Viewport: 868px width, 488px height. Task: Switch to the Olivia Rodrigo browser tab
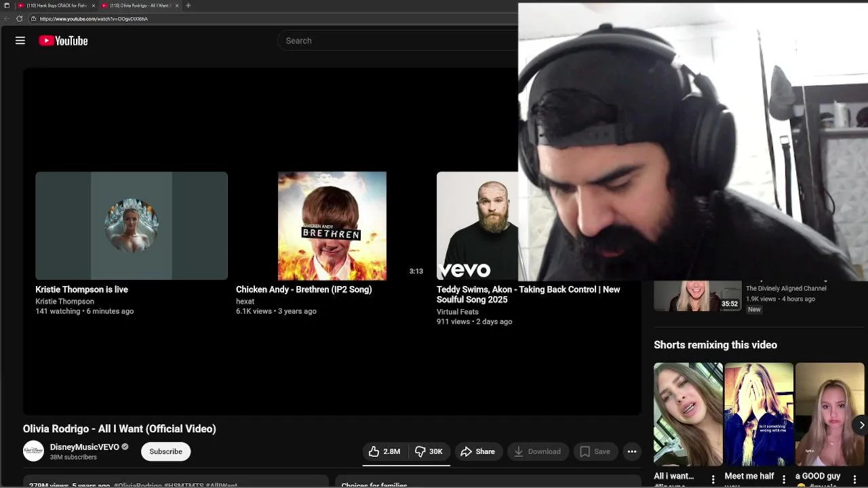point(139,5)
